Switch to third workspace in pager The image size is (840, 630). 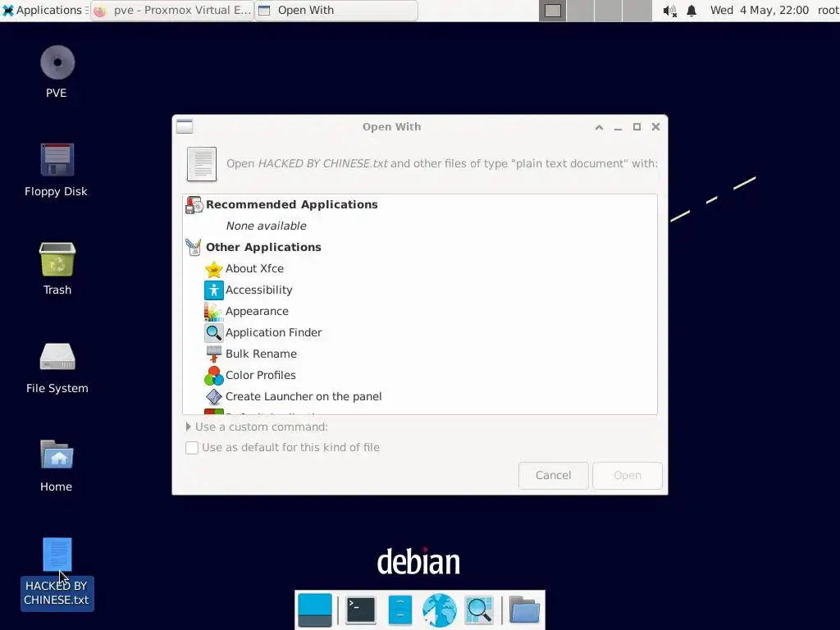tap(608, 11)
